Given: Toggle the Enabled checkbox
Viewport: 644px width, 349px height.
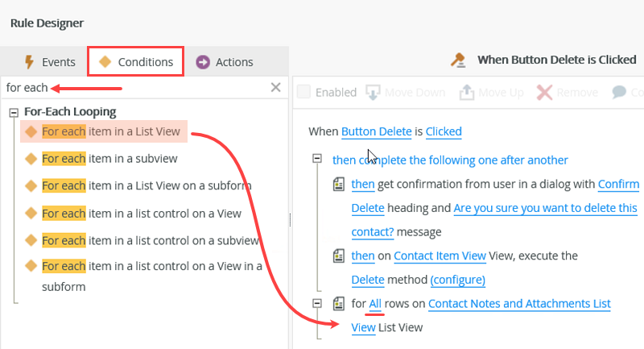Looking at the screenshot, I should tap(304, 92).
